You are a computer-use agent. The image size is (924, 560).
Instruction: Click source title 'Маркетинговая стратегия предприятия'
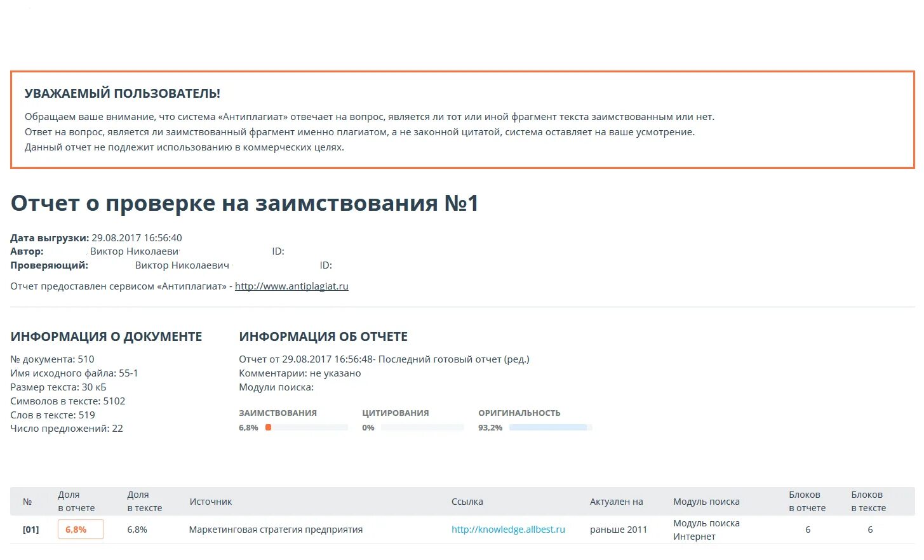pyautogui.click(x=276, y=530)
